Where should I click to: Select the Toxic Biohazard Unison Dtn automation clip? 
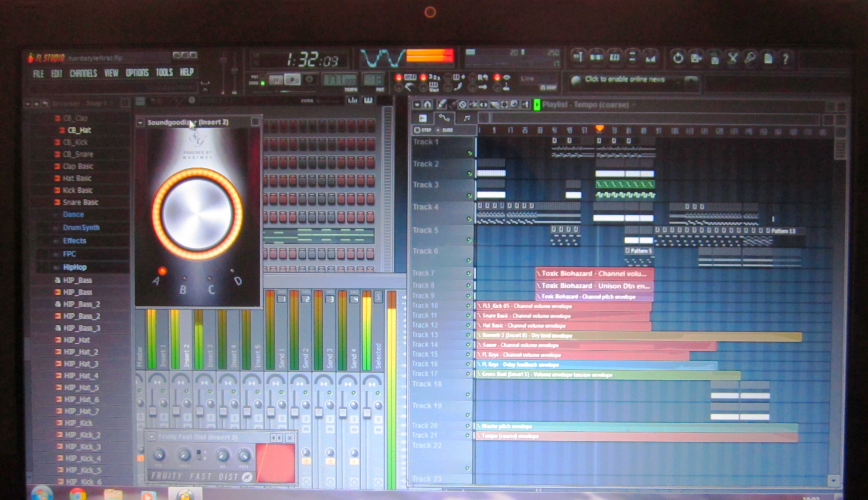594,286
